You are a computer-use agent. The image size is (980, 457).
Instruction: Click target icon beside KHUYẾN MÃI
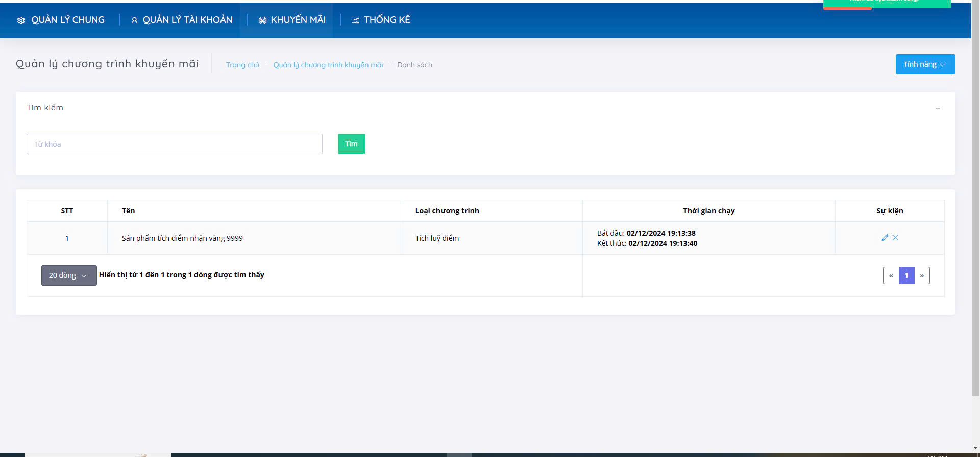pyautogui.click(x=262, y=20)
